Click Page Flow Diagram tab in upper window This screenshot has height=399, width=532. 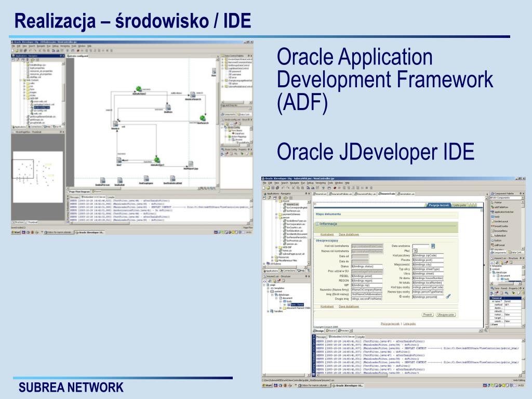click(79, 192)
